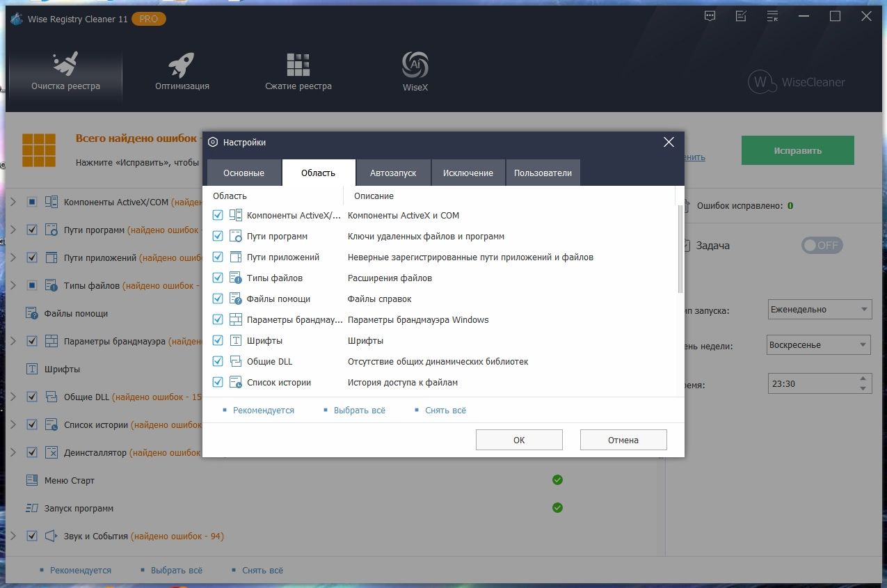This screenshot has width=887, height=588.
Task: Switch to the Исключение tab
Action: [468, 173]
